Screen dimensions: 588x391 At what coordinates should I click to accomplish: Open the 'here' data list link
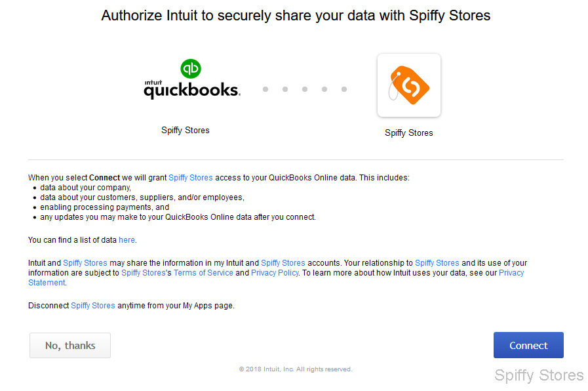click(x=127, y=239)
